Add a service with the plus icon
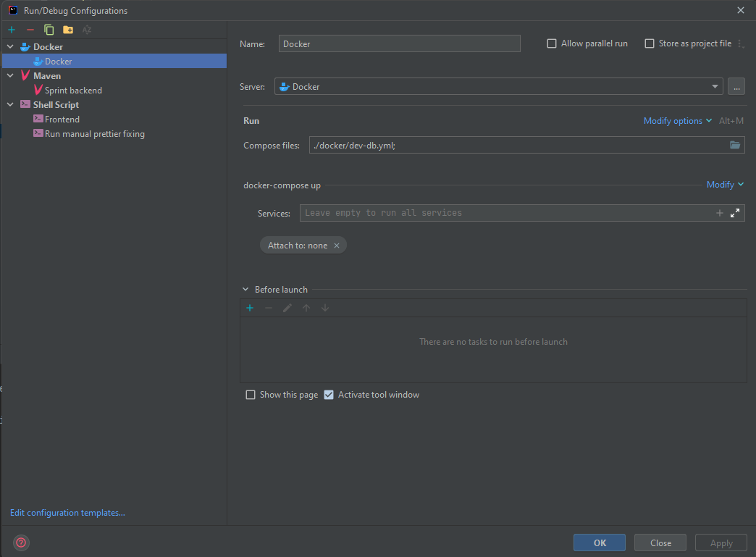 (x=719, y=213)
